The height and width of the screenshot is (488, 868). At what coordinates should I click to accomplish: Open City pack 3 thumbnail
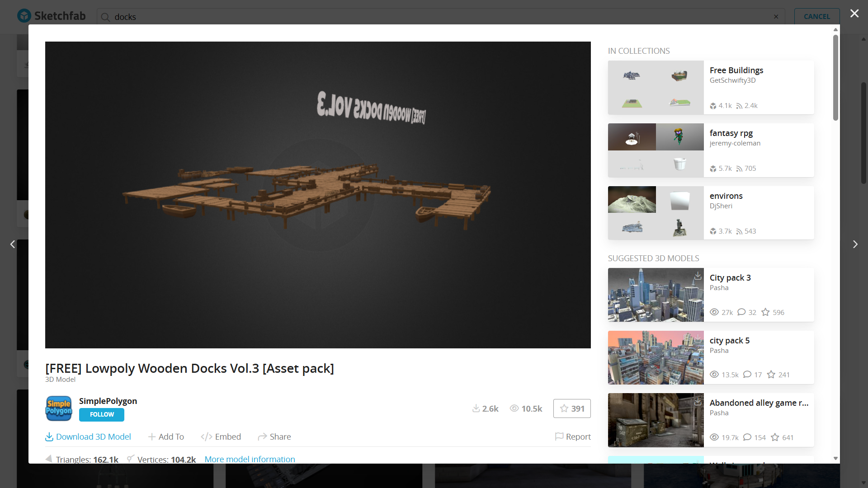(x=656, y=295)
